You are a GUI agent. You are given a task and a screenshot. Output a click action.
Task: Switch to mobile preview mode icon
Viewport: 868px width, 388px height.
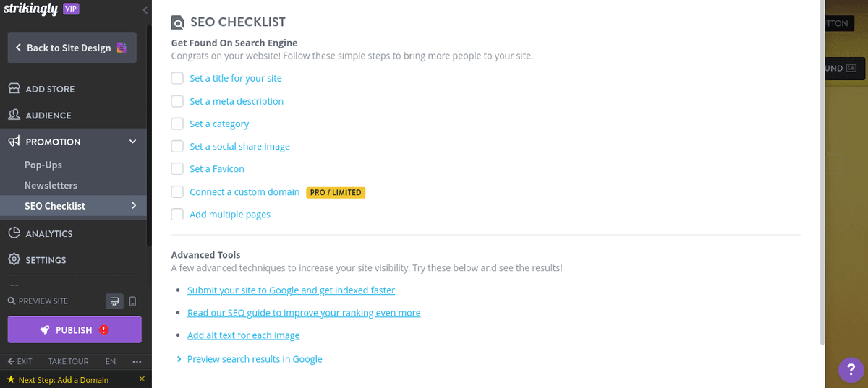132,301
